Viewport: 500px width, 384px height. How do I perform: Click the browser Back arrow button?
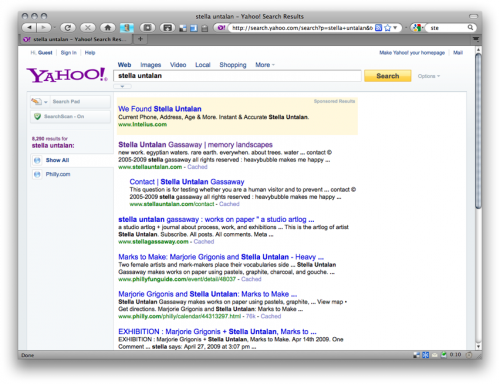pyautogui.click(x=29, y=27)
